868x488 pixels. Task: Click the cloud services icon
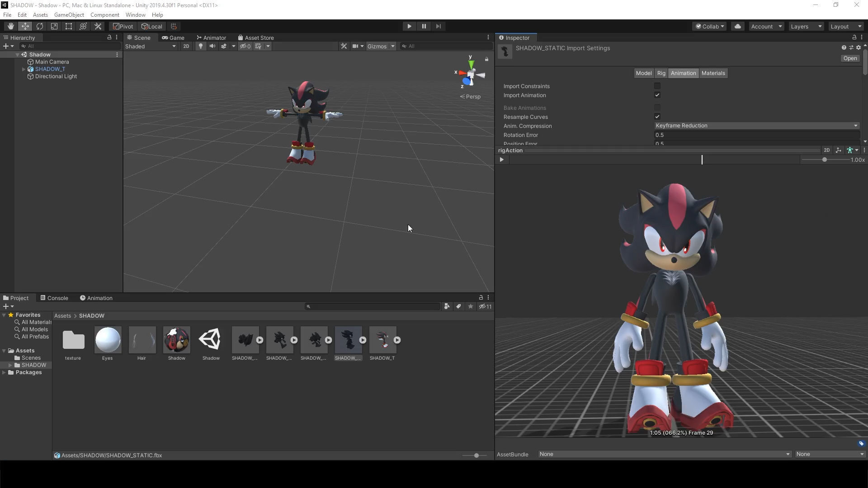click(738, 26)
